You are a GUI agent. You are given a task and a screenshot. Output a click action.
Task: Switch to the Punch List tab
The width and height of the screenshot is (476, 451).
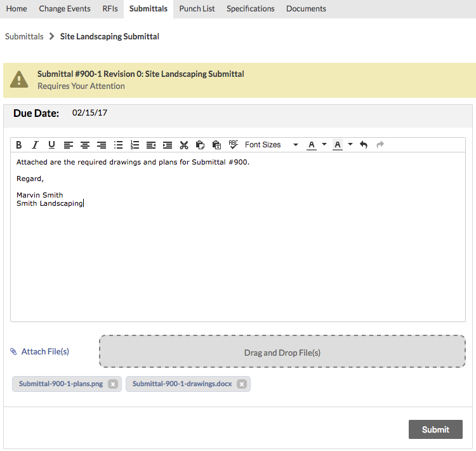(x=197, y=9)
